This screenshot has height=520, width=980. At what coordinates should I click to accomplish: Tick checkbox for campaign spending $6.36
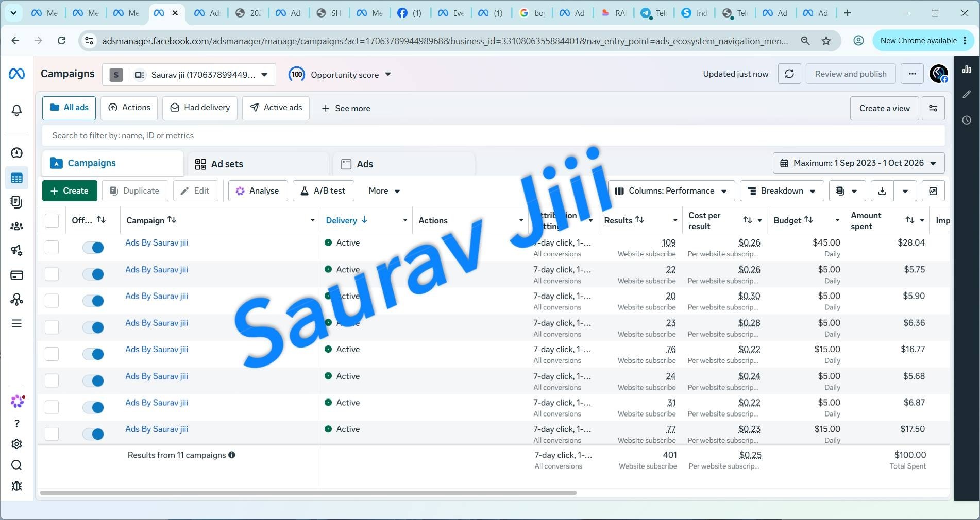click(x=52, y=327)
